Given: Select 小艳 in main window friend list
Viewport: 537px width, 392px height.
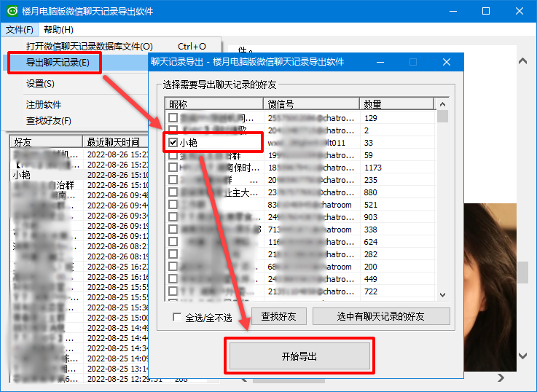Looking at the screenshot, I should tap(22, 175).
